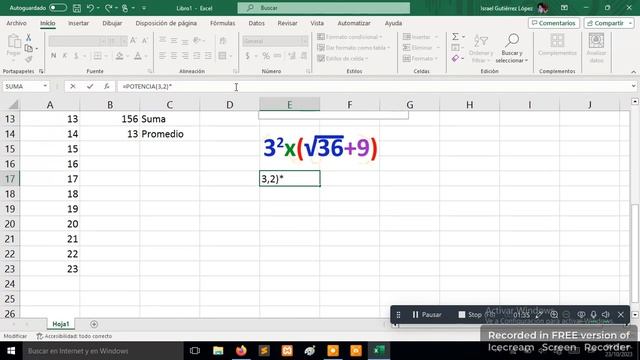Click the Format Painter brush icon
This screenshot has height=360, width=640.
tap(29, 60)
